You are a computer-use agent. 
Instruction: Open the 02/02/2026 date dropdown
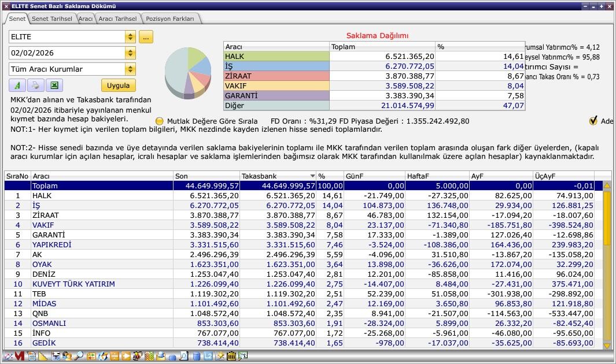[x=130, y=53]
